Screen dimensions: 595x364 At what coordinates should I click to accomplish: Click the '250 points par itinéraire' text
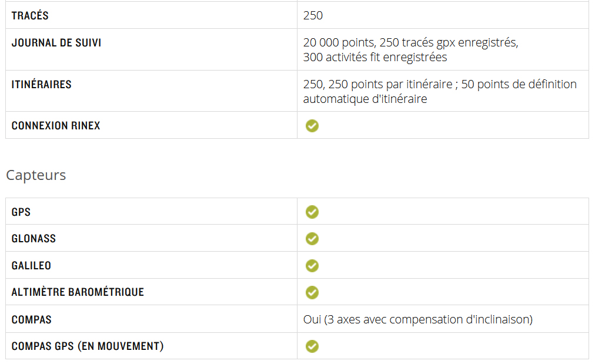pos(390,84)
